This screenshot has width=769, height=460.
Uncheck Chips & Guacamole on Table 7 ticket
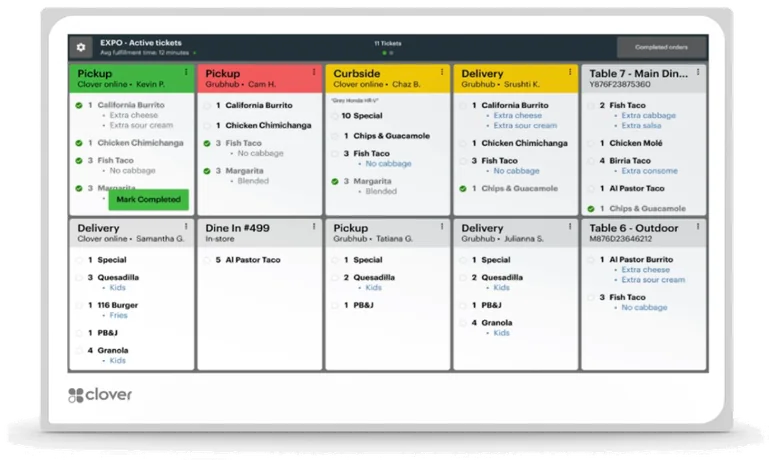click(591, 209)
